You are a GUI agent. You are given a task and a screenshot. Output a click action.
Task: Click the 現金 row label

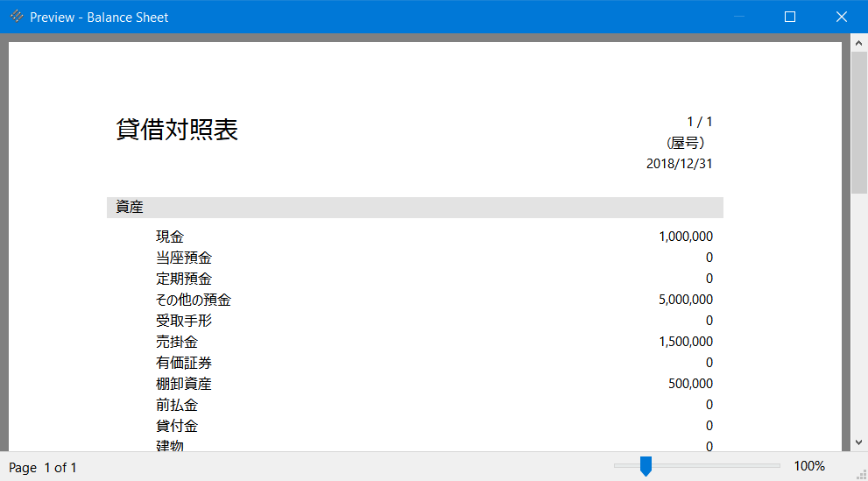click(170, 237)
